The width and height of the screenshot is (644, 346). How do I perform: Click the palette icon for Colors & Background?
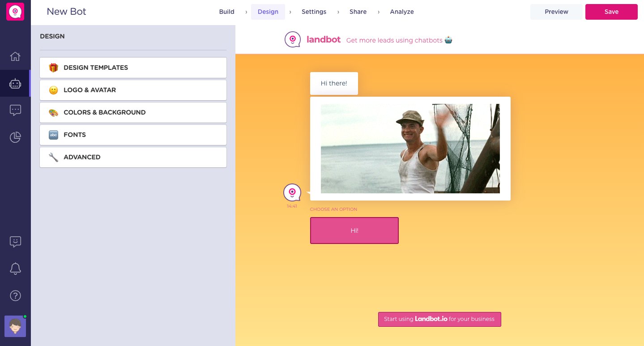(x=53, y=112)
